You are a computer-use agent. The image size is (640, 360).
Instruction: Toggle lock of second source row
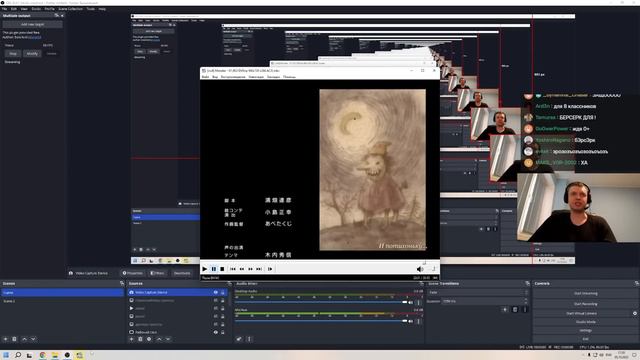point(222,300)
